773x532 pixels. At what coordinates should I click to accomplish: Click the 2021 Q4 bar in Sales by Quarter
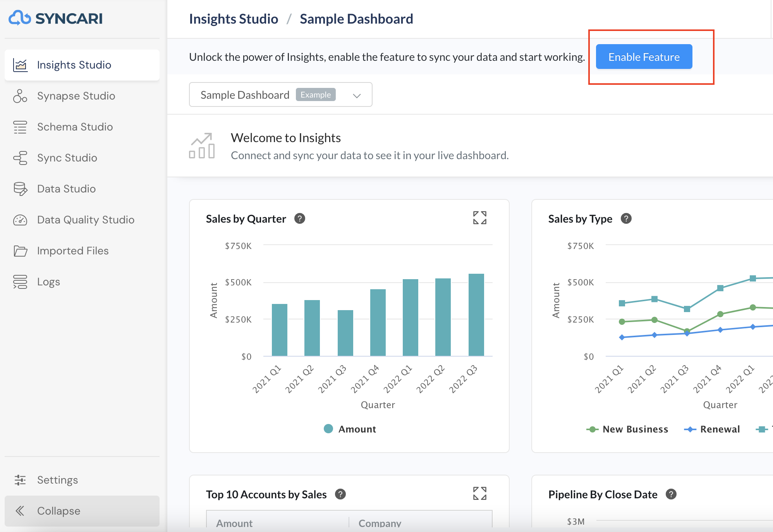tap(378, 323)
